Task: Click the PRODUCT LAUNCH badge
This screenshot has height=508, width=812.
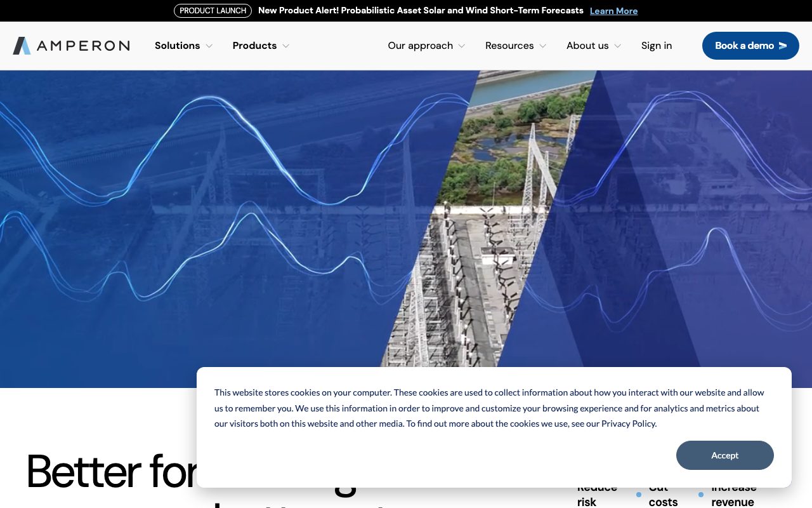Action: 213,11
